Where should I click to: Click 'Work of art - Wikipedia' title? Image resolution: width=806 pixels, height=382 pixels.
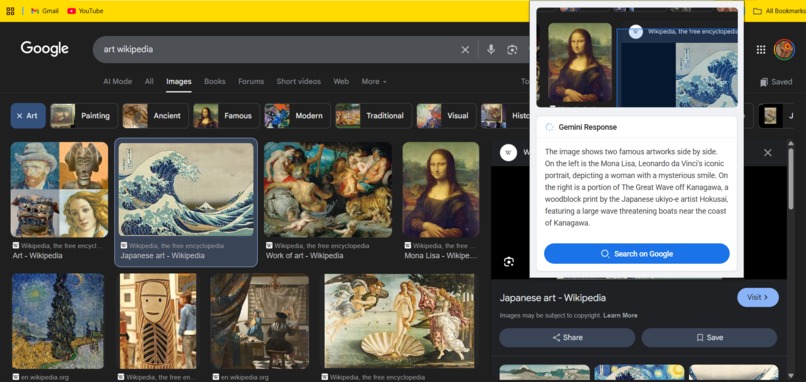click(304, 256)
